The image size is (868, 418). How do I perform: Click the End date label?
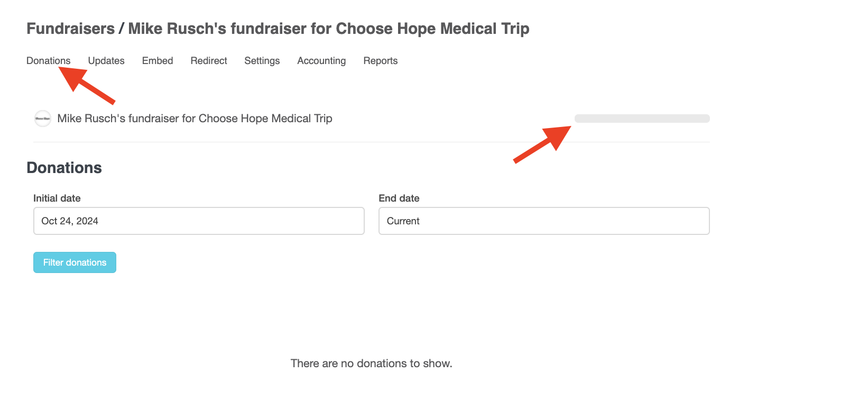[399, 198]
